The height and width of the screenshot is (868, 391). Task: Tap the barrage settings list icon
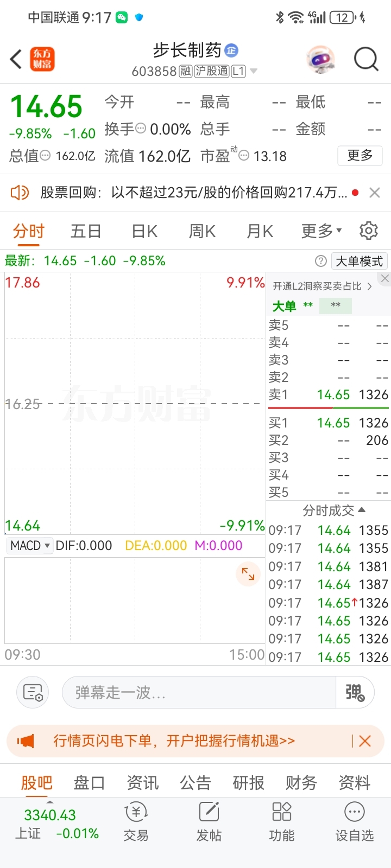[33, 693]
